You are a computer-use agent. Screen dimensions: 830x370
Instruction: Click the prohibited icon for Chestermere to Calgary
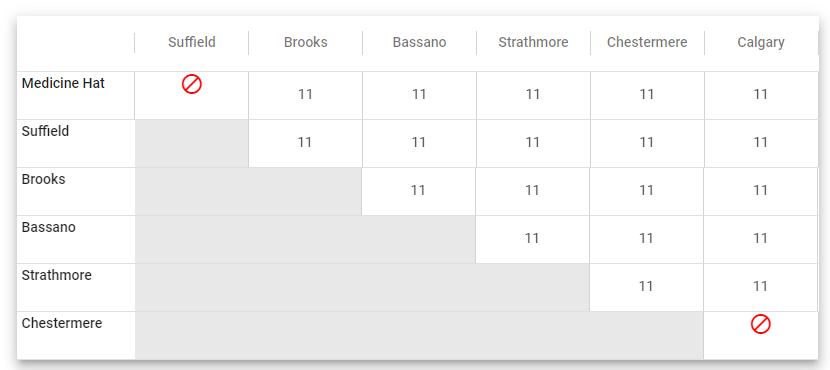pos(761,324)
